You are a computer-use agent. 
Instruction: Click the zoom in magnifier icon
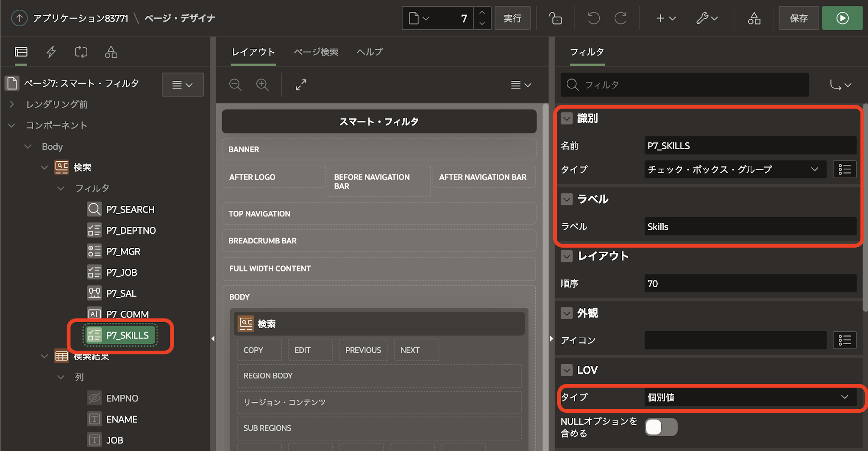pyautogui.click(x=262, y=85)
